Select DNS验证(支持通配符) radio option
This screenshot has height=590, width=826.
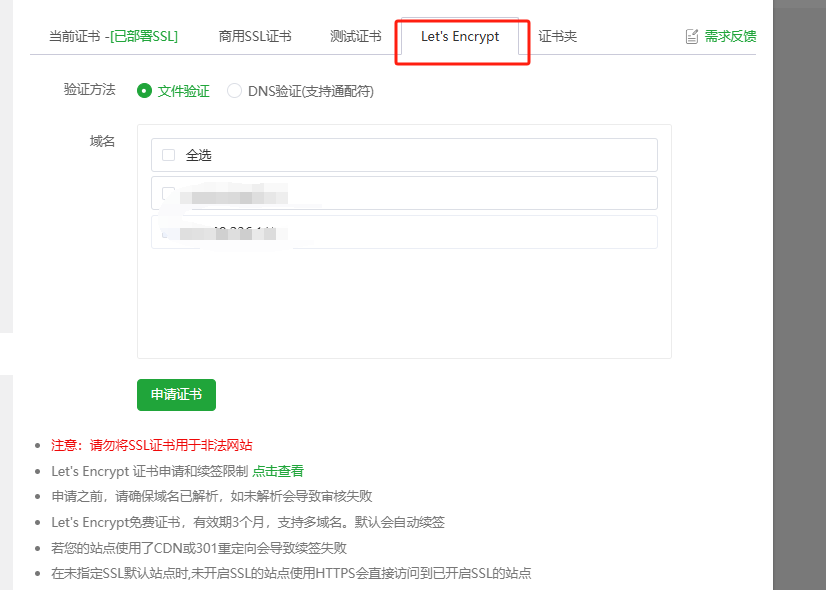tap(234, 91)
